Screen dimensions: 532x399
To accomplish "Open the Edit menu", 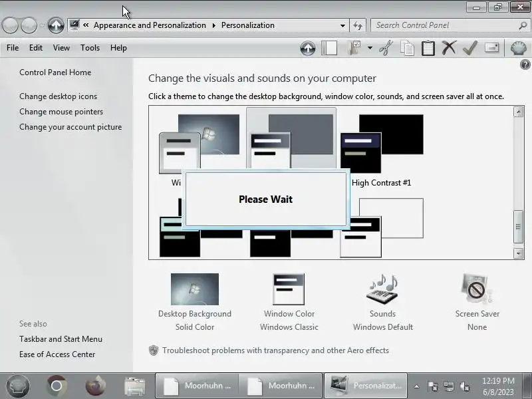I will [36, 48].
